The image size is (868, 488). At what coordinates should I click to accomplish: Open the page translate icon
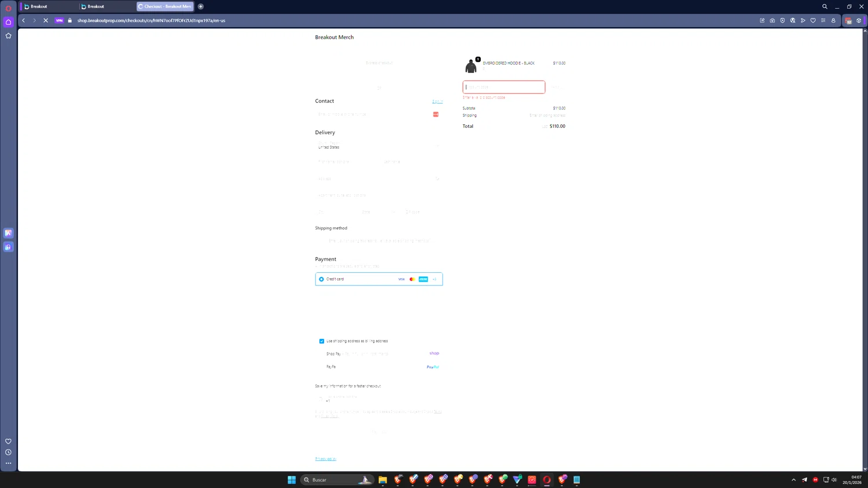pos(793,20)
